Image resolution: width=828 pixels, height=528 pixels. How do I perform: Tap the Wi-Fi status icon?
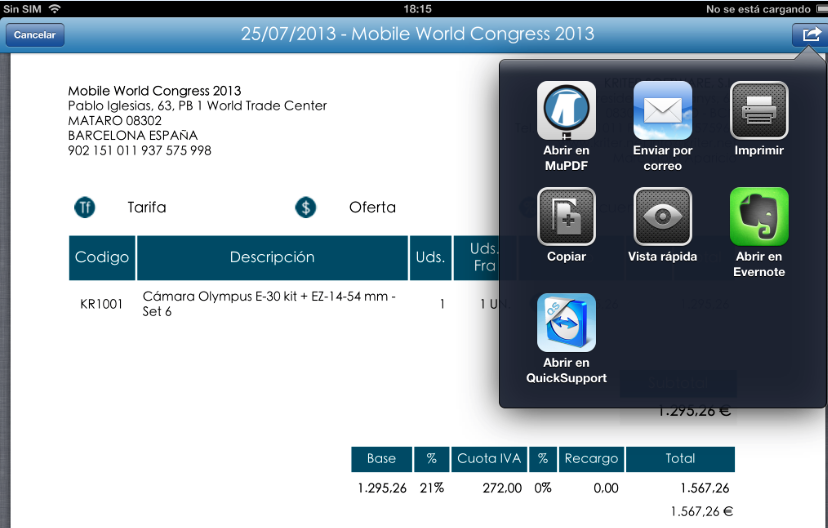54,8
